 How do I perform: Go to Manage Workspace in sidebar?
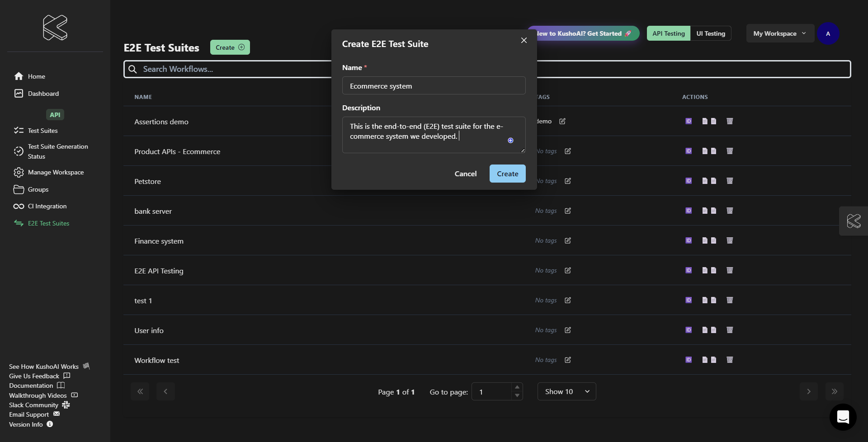click(x=56, y=172)
